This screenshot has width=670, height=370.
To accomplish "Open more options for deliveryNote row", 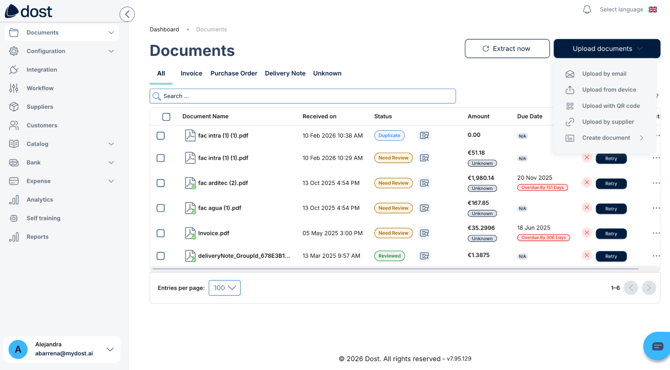I will click(656, 256).
